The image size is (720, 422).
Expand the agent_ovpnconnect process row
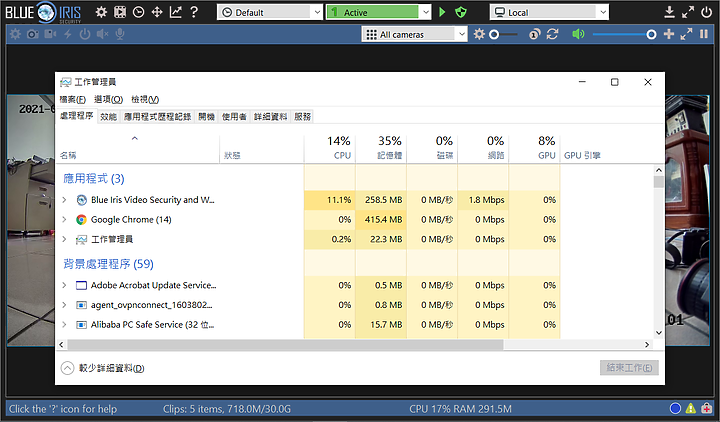[x=64, y=305]
